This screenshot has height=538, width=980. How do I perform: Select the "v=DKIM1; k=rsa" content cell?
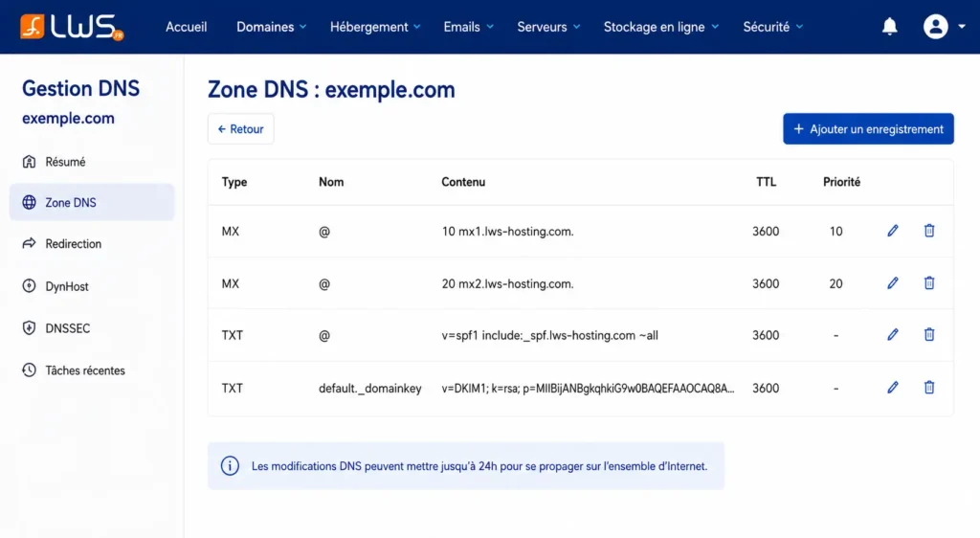click(x=589, y=388)
